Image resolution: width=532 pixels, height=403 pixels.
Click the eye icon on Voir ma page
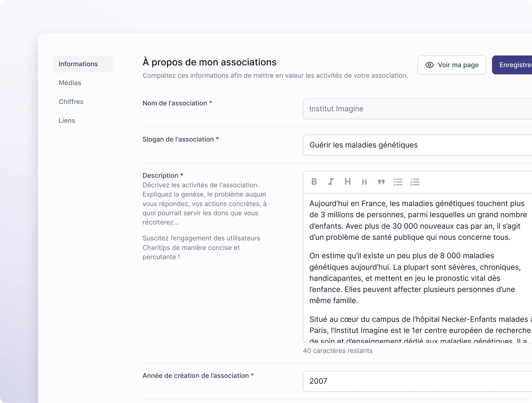[x=430, y=65]
